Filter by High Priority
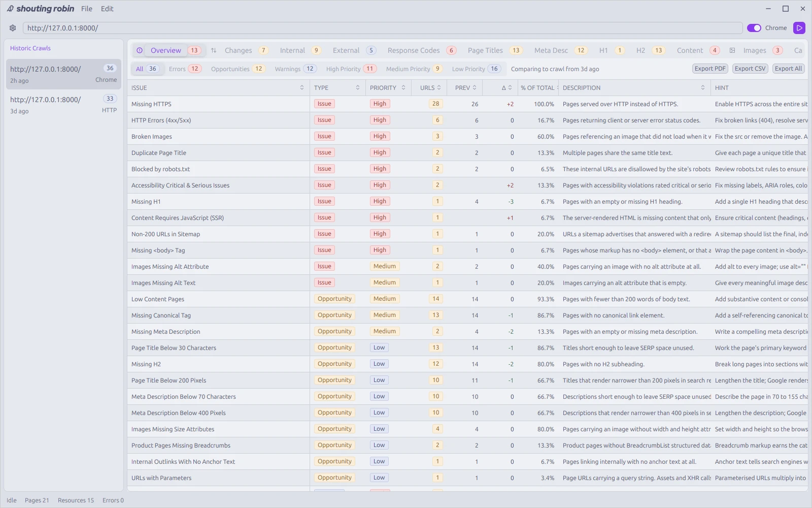The image size is (812, 508). click(351, 69)
